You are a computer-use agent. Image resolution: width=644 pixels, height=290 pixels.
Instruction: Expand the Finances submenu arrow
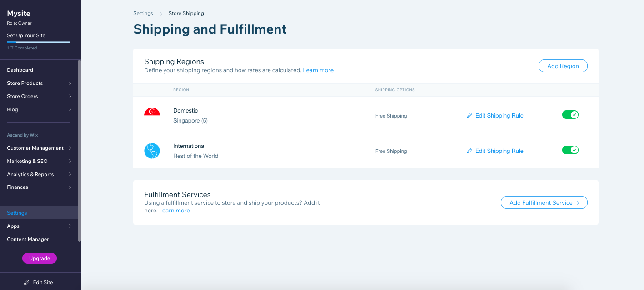70,187
